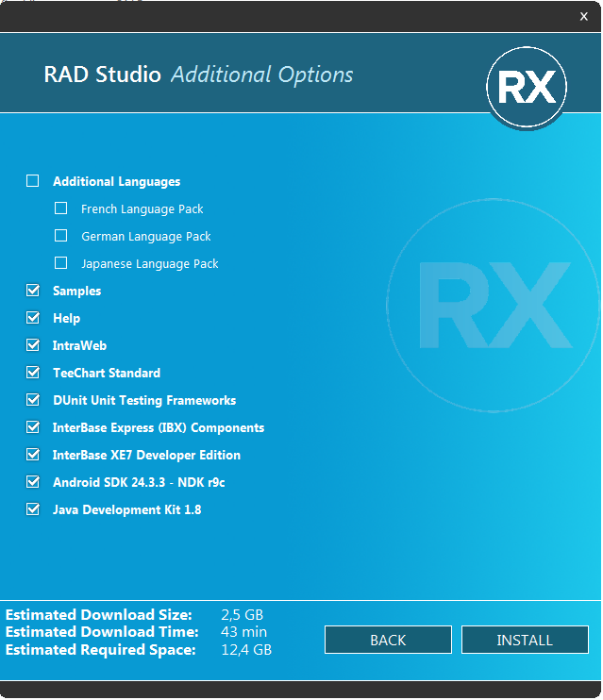Uncheck the Help checkbox
603x700 pixels.
coord(33,318)
